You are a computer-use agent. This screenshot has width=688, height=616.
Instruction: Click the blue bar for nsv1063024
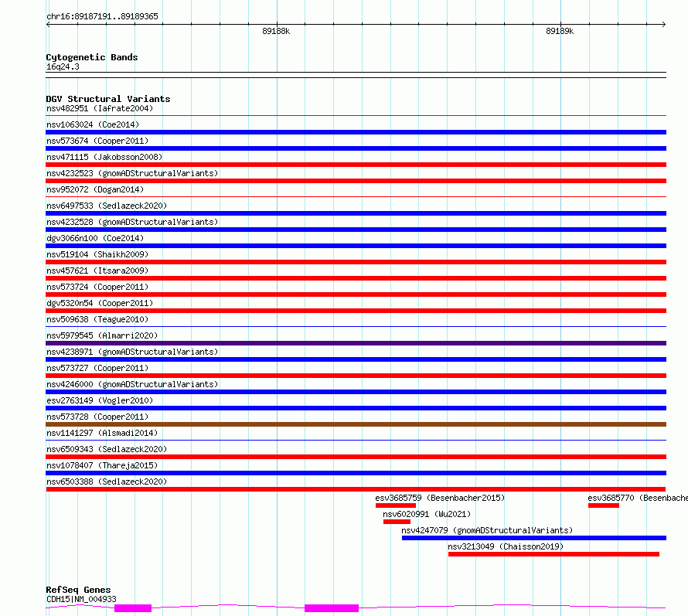tap(356, 132)
